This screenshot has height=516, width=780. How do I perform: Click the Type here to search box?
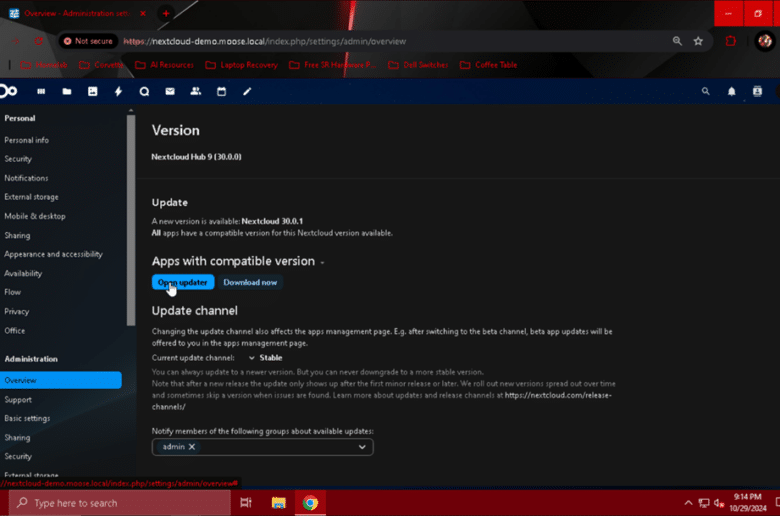(x=120, y=503)
